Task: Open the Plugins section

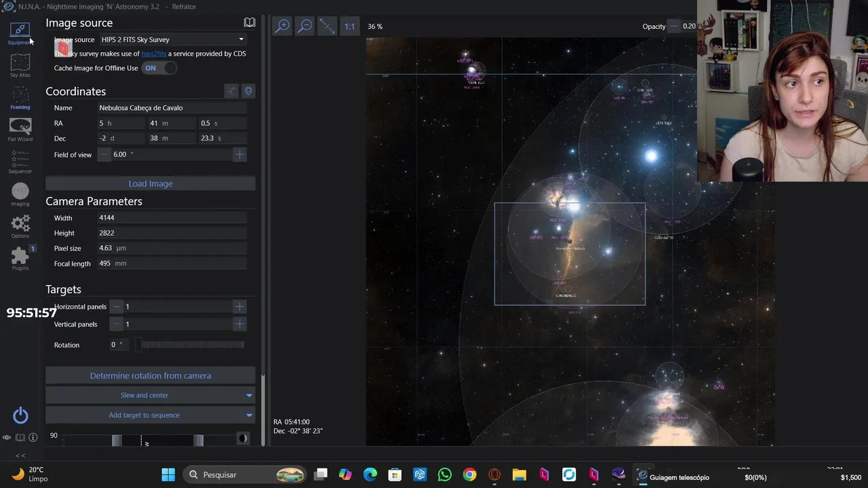Action: pos(20,258)
